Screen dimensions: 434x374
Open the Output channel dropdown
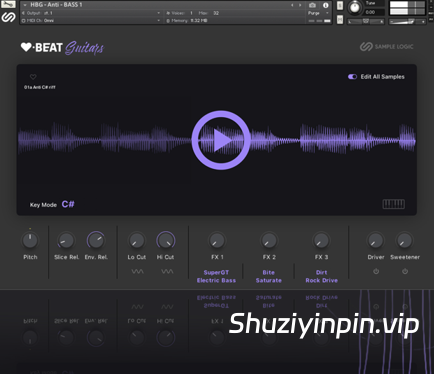[91, 13]
